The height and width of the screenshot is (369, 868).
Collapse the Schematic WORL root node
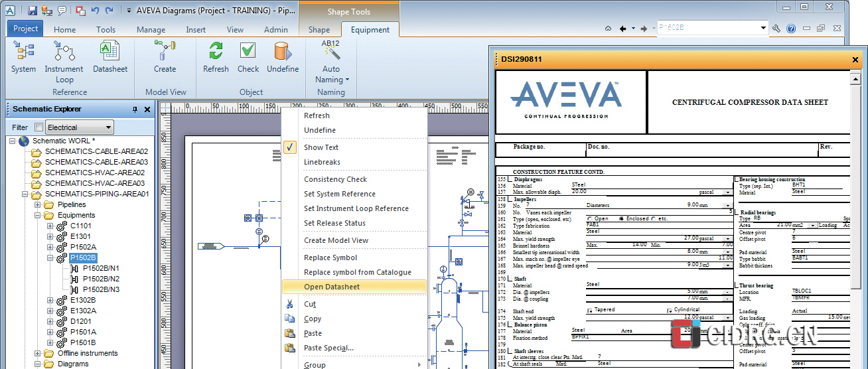click(13, 141)
